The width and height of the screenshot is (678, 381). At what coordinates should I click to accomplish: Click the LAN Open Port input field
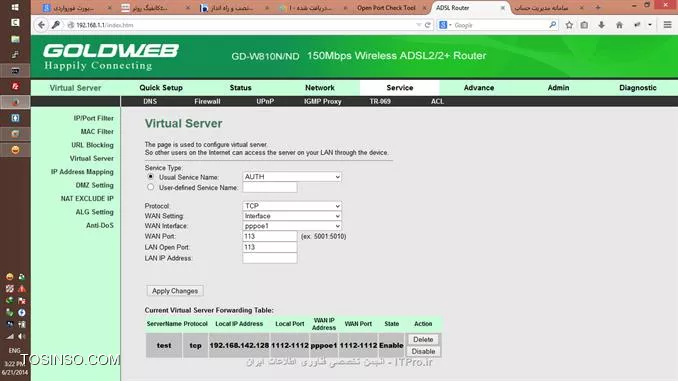[270, 247]
